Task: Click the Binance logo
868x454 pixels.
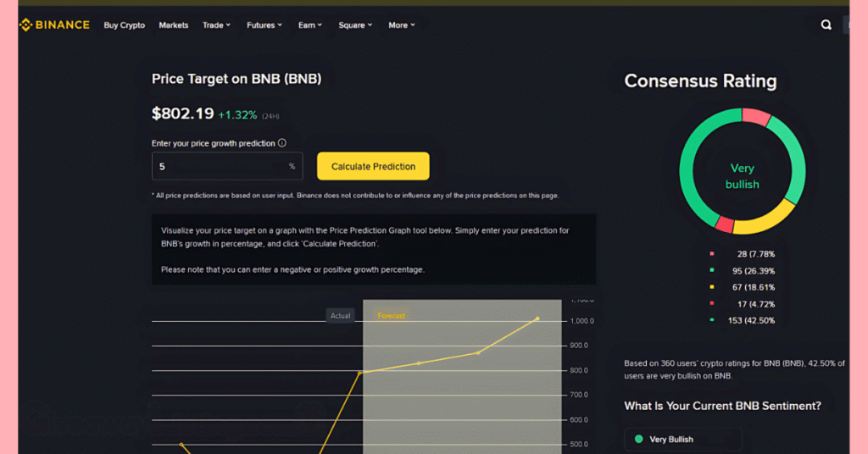Action: tap(54, 25)
